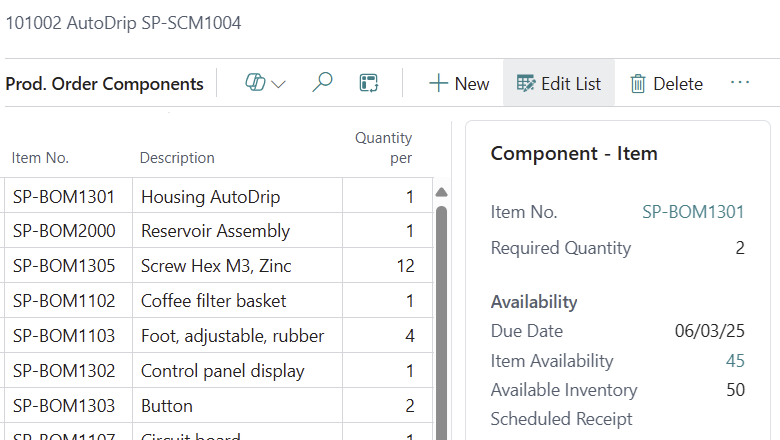Screen dimensions: 780x440
Task: Select the Control panel display description
Action: [x=223, y=371]
